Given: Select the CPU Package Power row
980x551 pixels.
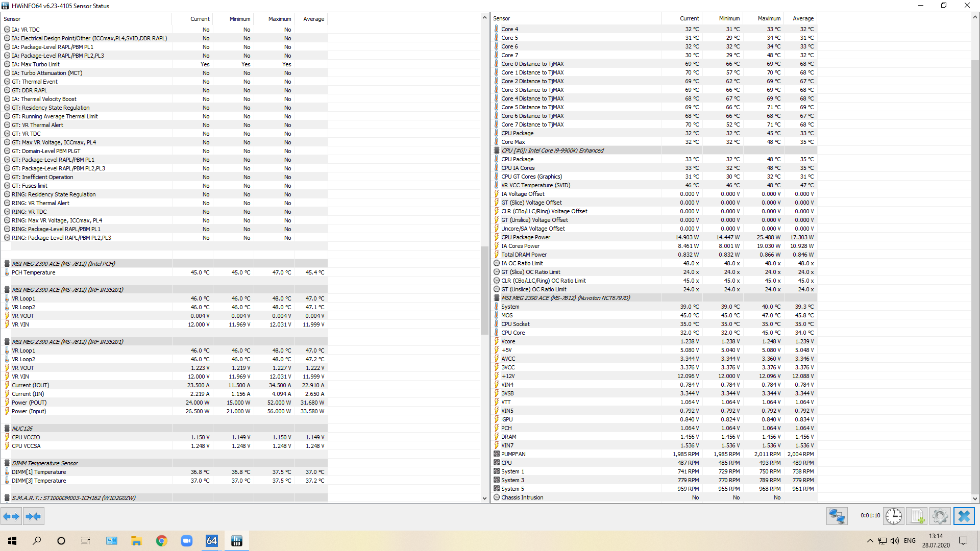Looking at the screenshot, I should [525, 237].
